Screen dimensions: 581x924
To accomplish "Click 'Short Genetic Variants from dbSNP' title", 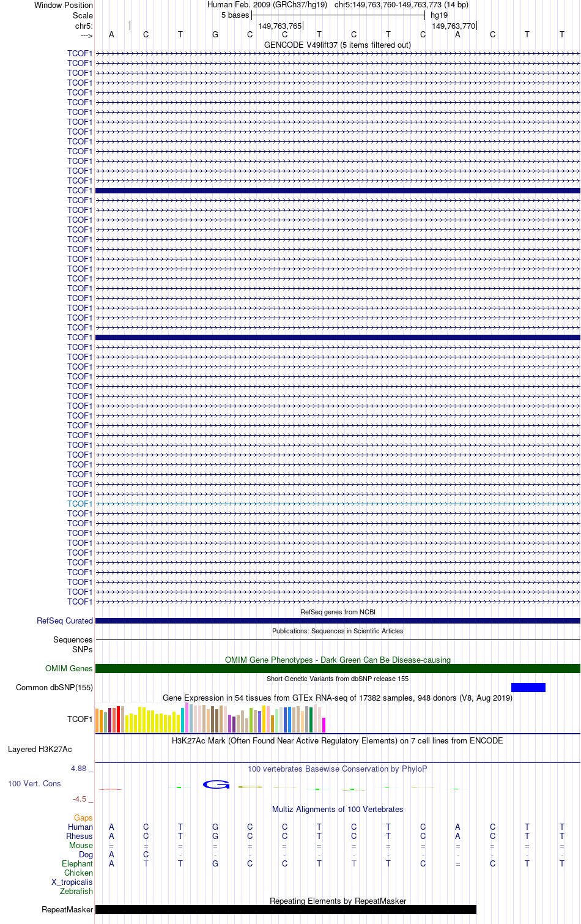I will [338, 679].
